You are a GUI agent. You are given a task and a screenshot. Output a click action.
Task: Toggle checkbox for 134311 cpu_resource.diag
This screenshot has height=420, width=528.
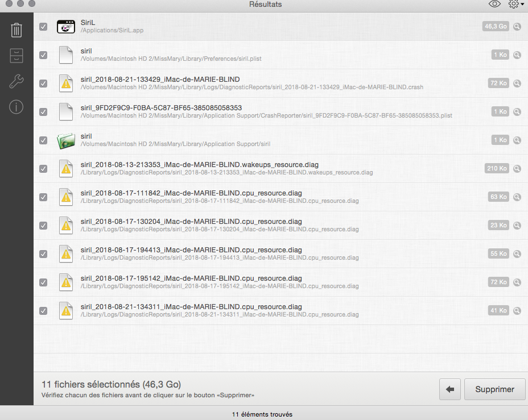click(x=43, y=311)
